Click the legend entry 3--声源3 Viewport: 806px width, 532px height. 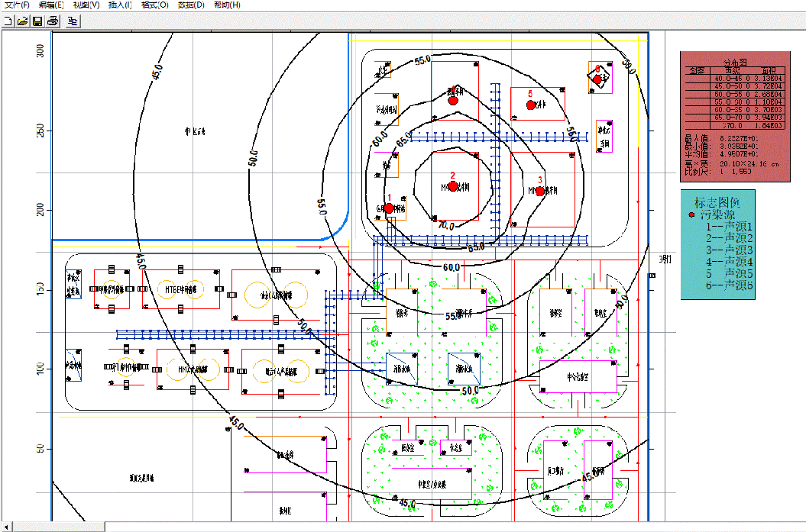coord(729,250)
